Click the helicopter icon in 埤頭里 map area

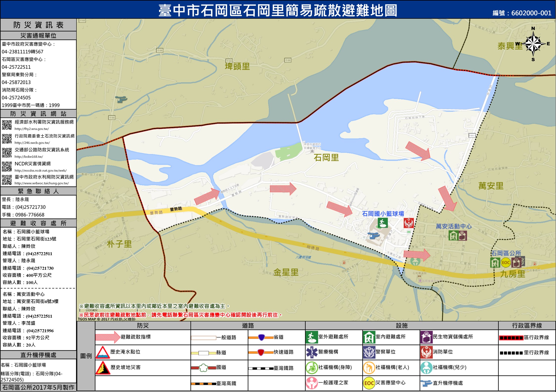point(121,99)
